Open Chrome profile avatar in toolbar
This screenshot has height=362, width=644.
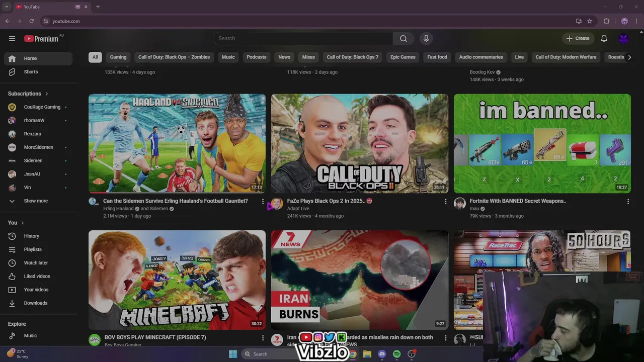(x=624, y=21)
